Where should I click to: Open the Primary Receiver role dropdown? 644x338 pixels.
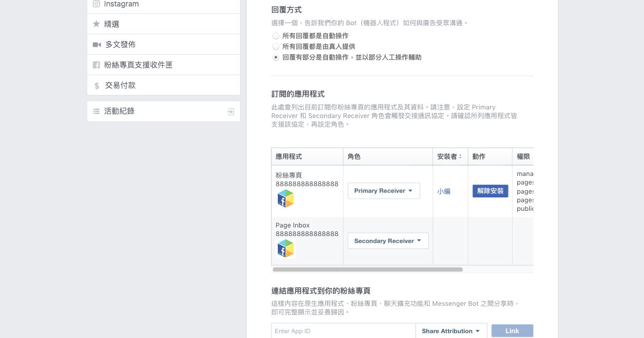click(383, 191)
